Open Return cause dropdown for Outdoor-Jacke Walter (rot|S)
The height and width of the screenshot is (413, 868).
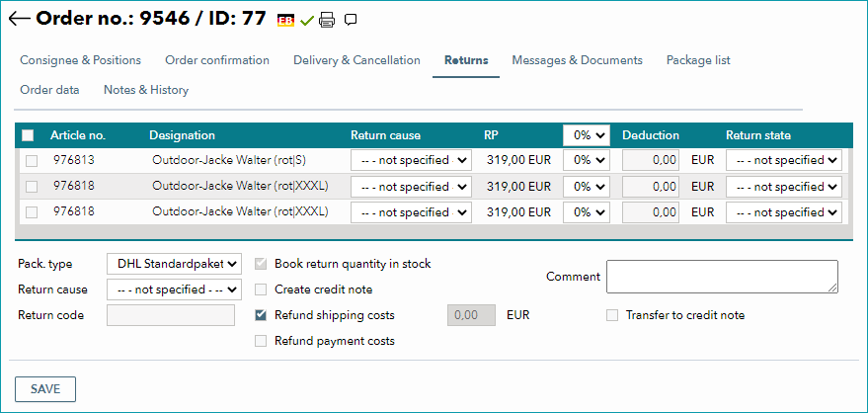[411, 160]
